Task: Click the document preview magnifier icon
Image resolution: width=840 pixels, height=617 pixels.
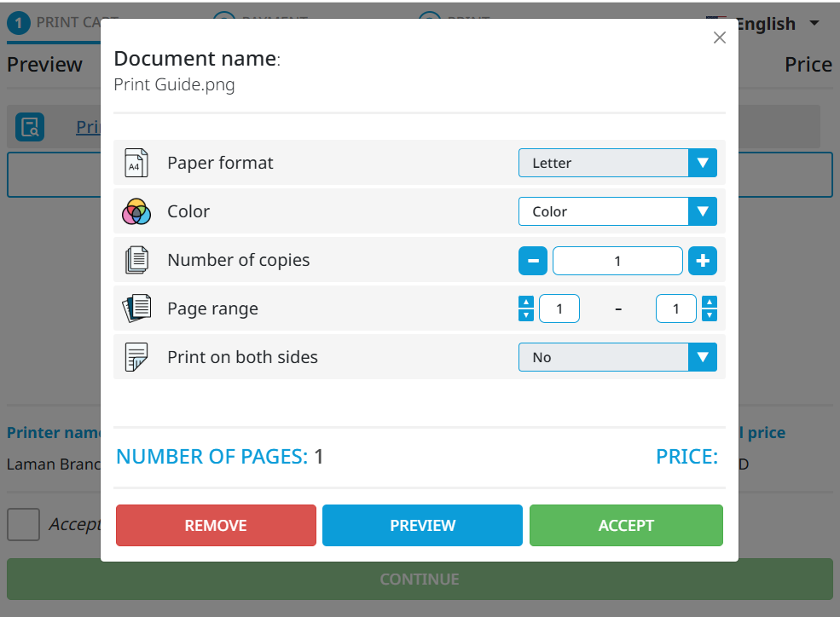Action: 30,126
